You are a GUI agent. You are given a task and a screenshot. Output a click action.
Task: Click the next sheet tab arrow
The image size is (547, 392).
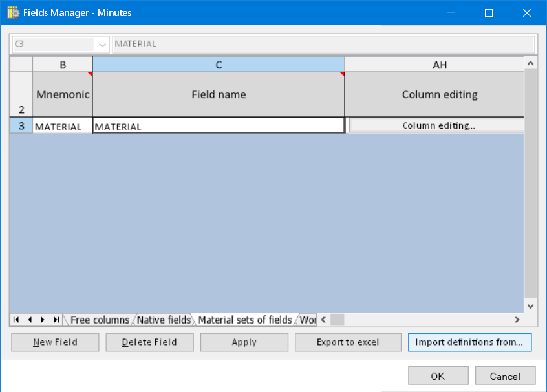click(43, 320)
